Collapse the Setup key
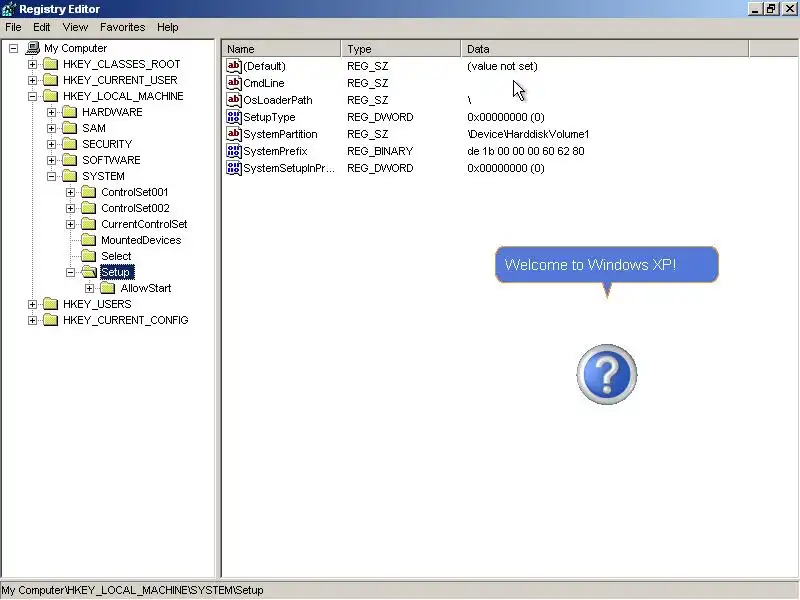800x600 pixels. (70, 272)
